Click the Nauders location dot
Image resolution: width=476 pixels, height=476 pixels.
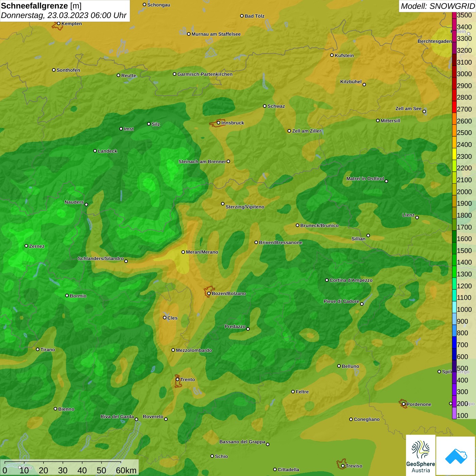click(x=86, y=204)
